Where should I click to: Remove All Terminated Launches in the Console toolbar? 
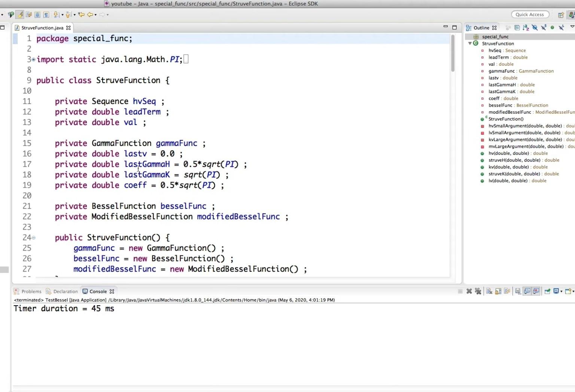pos(478,291)
